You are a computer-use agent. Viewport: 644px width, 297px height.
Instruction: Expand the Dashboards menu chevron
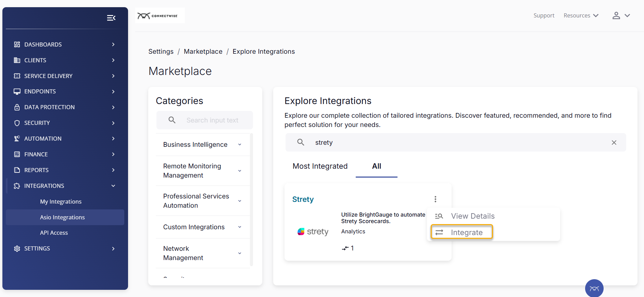point(113,44)
